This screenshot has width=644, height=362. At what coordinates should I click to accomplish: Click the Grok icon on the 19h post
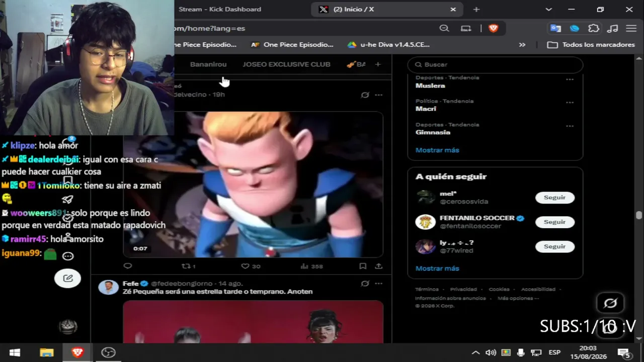click(365, 95)
